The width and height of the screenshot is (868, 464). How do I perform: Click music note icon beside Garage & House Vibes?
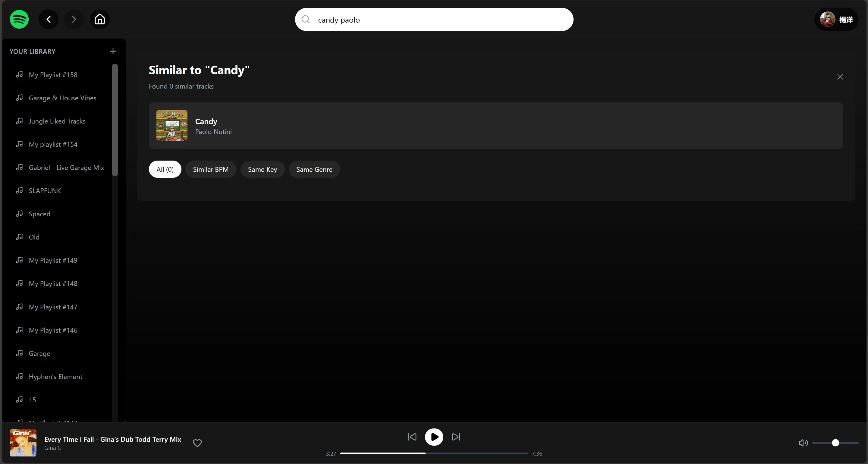pos(20,97)
